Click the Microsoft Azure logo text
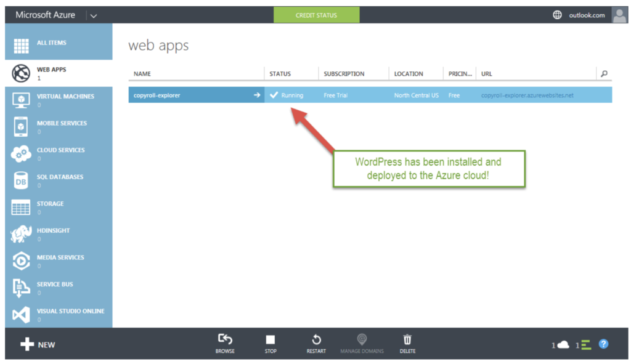 45,15
